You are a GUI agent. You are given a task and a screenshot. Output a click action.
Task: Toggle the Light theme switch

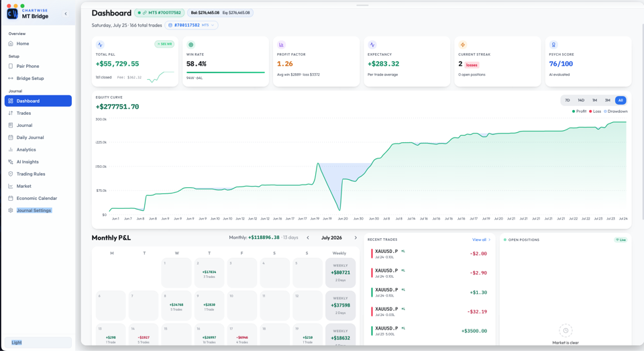tap(38, 342)
